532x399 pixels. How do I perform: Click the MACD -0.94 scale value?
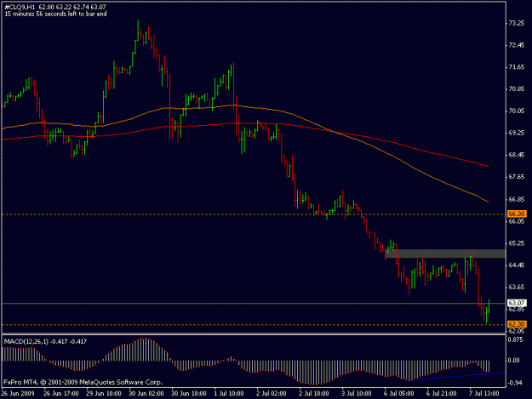tap(515, 383)
